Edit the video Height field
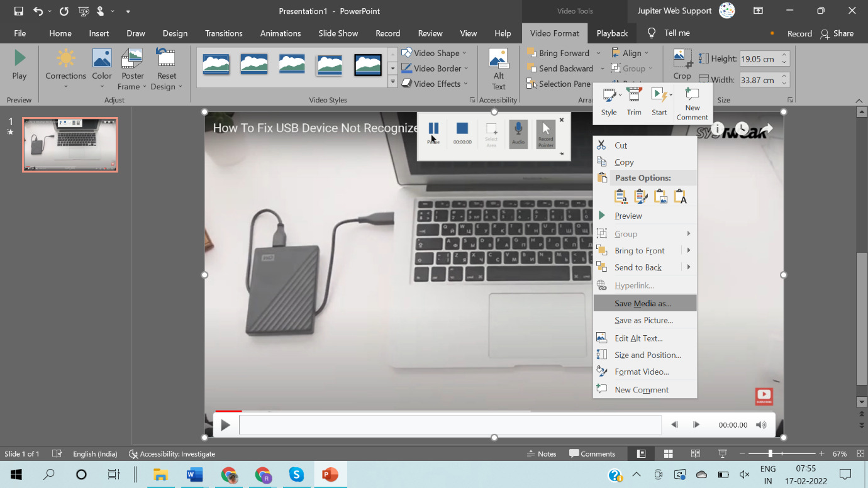 coord(760,58)
